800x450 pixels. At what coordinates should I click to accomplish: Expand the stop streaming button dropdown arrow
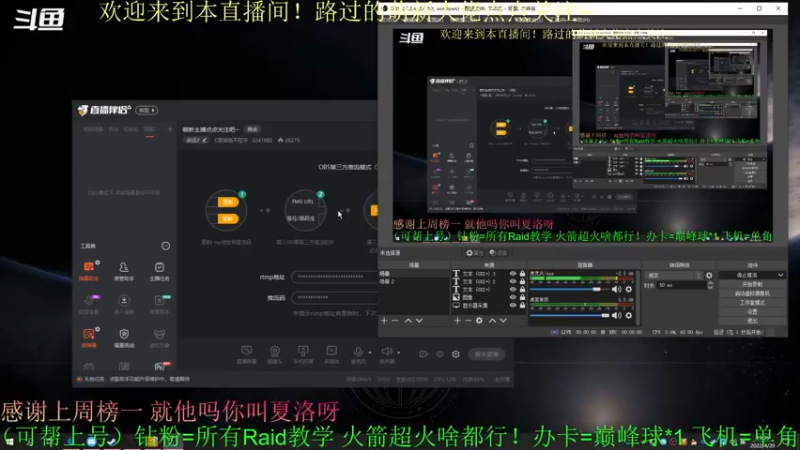[780, 275]
